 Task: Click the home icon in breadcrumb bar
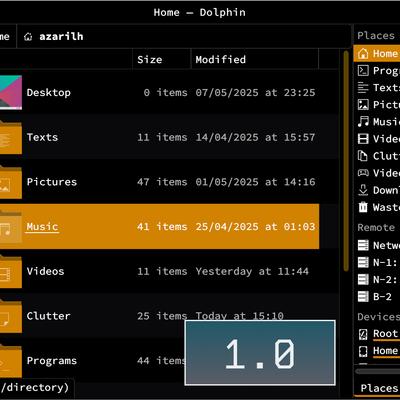tap(28, 36)
